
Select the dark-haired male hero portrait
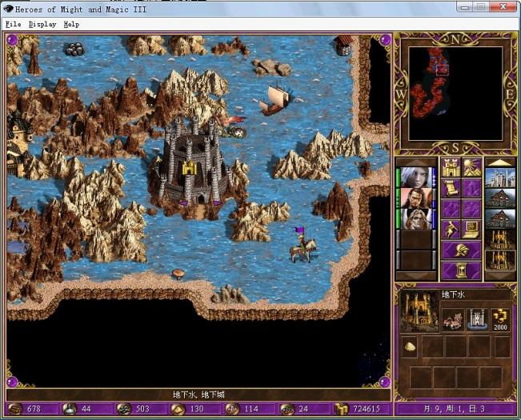[416, 198]
